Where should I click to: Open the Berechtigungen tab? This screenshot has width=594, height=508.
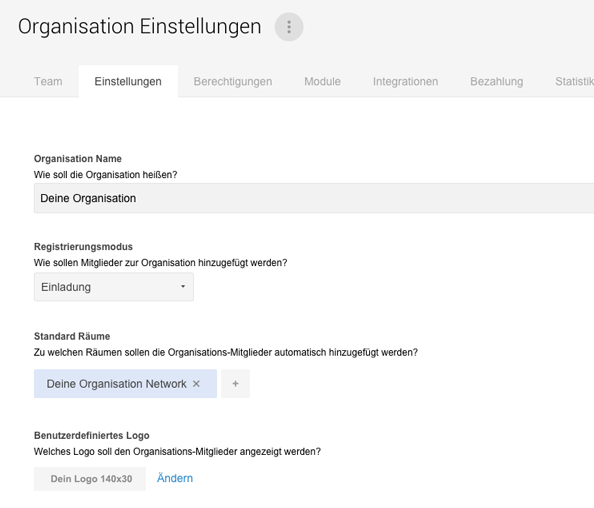pyautogui.click(x=233, y=81)
